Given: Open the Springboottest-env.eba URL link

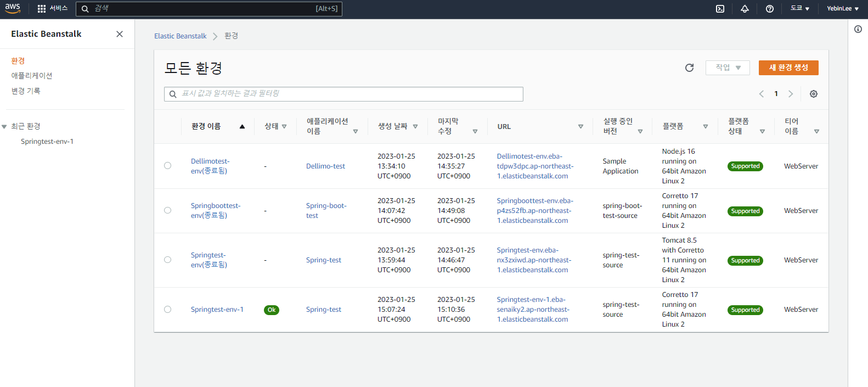Looking at the screenshot, I should coord(535,211).
